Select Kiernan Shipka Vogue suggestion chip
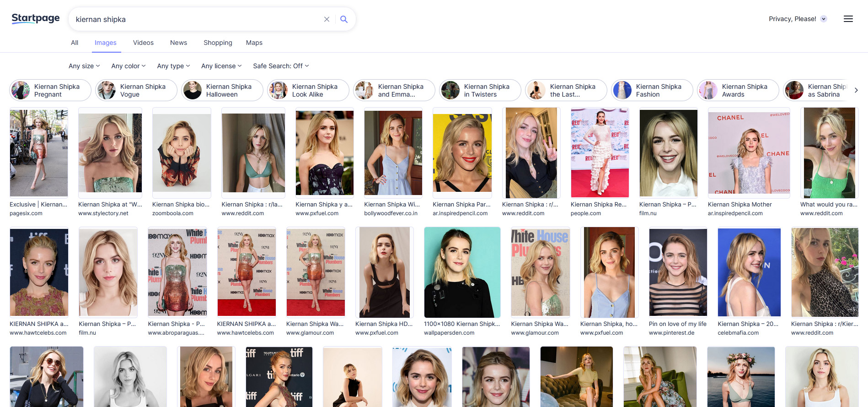The width and height of the screenshot is (868, 407). coord(136,90)
